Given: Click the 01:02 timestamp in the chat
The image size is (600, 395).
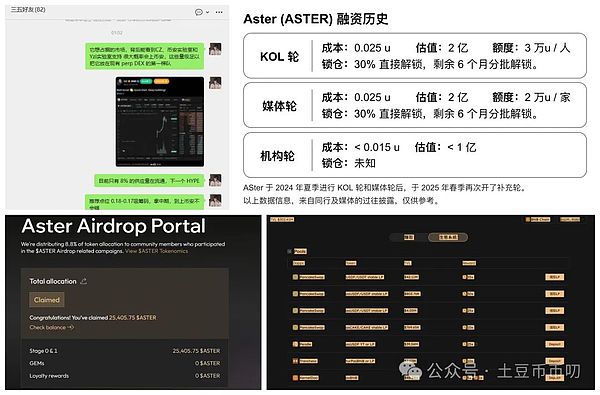Looking at the screenshot, I should coord(117,33).
